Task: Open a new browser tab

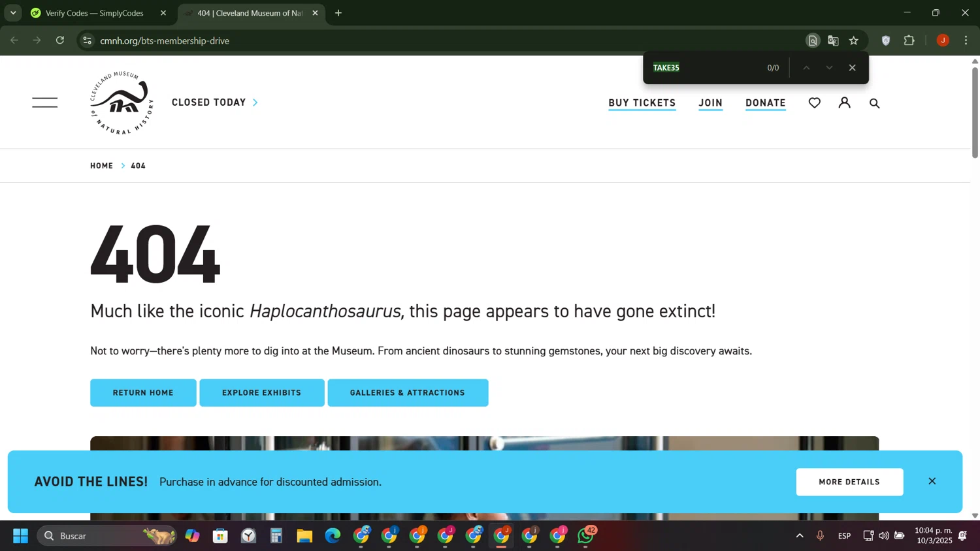Action: point(338,13)
